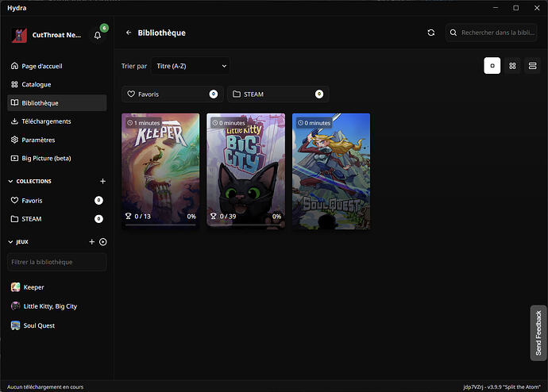Click the 1 minutes playtime badge on Keeper

pyautogui.click(x=144, y=123)
